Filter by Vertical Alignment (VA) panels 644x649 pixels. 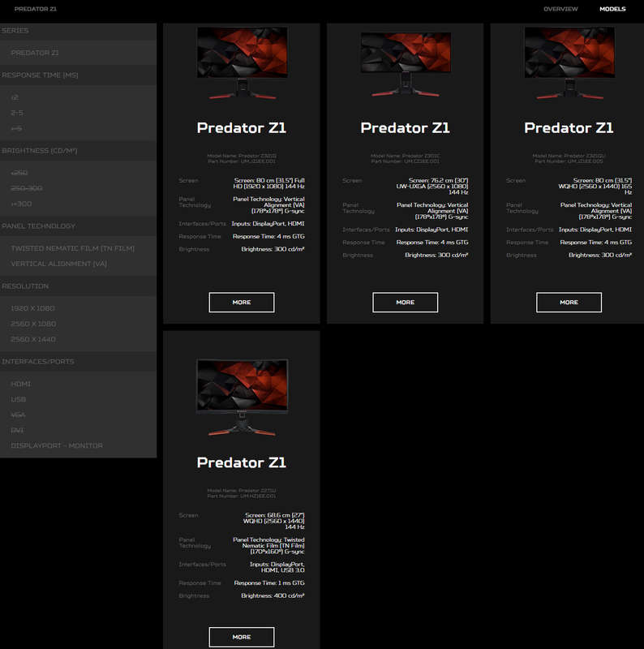click(x=58, y=264)
